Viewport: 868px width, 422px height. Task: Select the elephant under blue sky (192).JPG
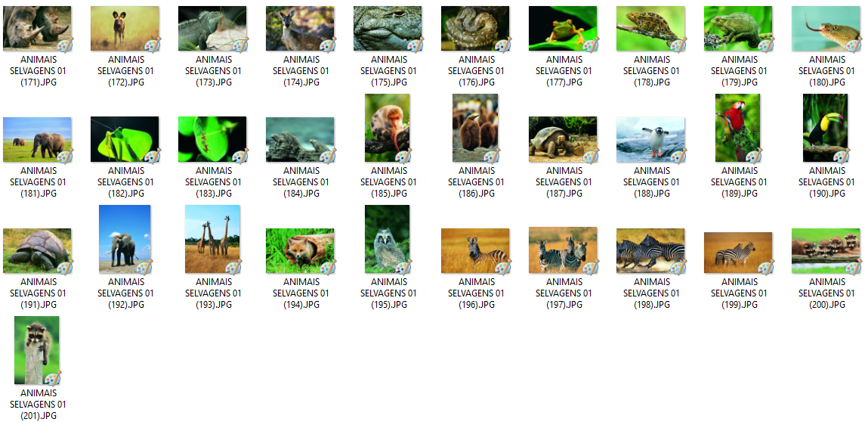[x=125, y=239]
